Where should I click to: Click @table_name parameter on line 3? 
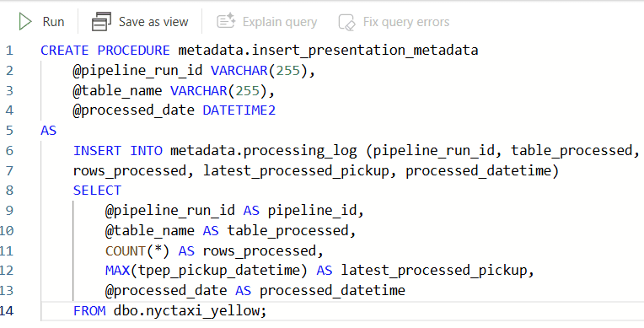pyautogui.click(x=117, y=90)
